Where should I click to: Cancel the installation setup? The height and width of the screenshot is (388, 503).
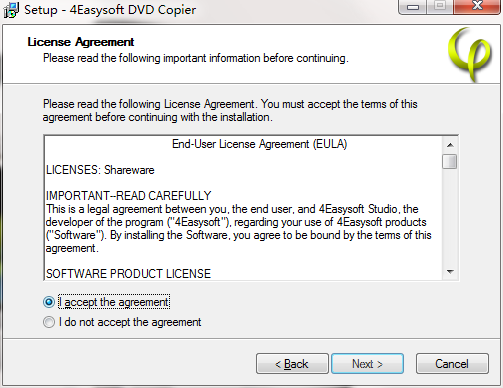coord(452,364)
